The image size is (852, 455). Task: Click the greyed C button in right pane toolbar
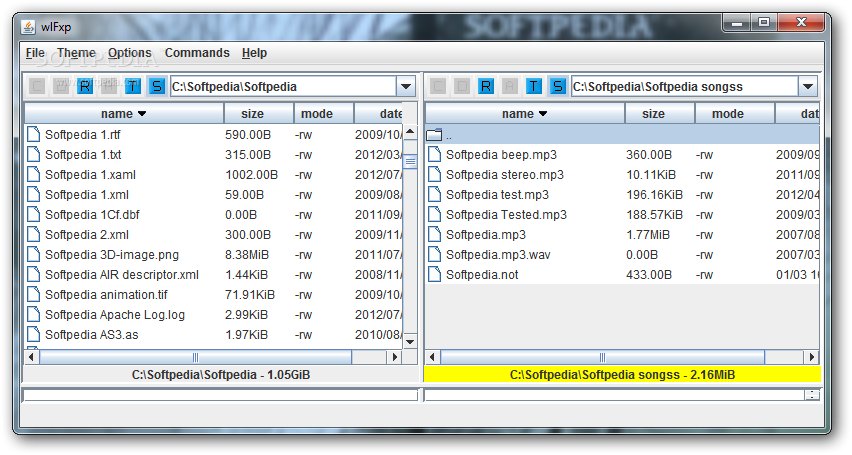(438, 86)
